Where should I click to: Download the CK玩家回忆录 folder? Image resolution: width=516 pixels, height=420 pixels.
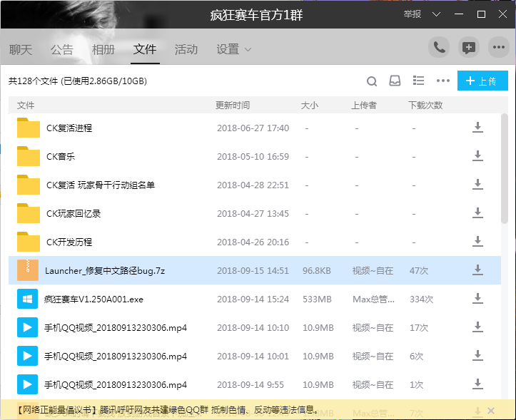pos(477,213)
